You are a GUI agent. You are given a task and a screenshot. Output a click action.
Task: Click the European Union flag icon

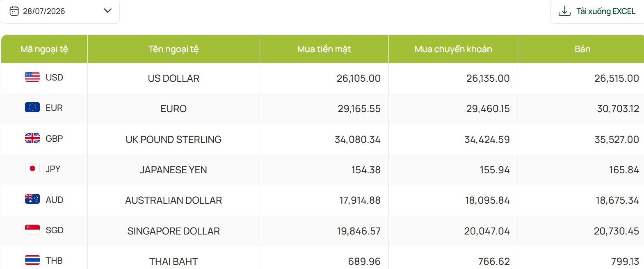tap(32, 107)
